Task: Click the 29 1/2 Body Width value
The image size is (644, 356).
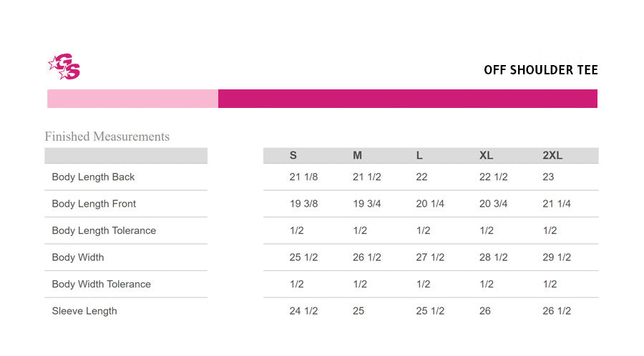Action: click(557, 257)
